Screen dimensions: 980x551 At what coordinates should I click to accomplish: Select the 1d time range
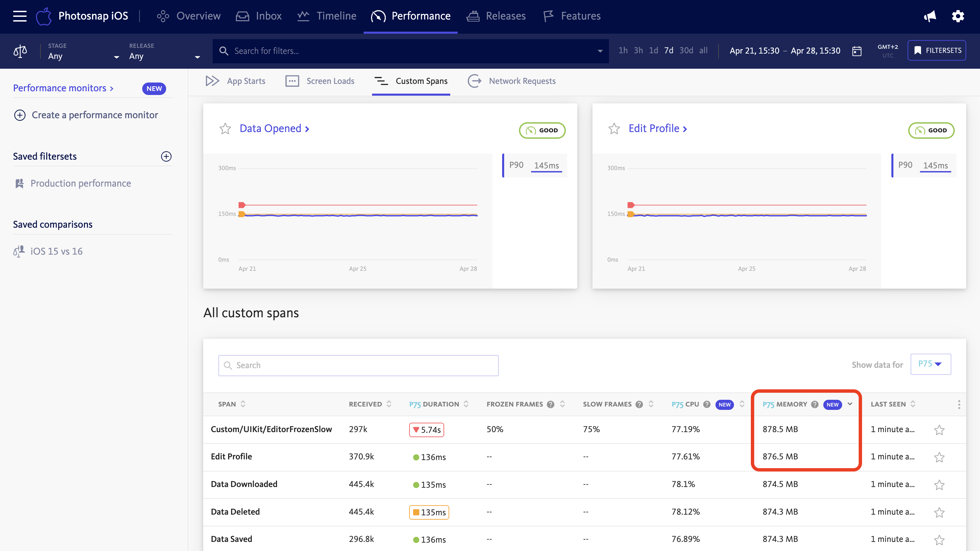point(653,51)
